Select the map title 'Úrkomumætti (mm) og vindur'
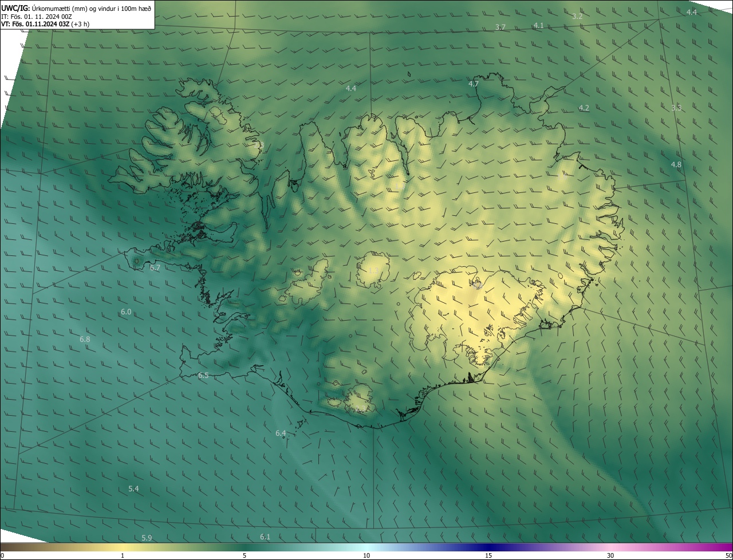The height and width of the screenshot is (560, 733). (74, 8)
